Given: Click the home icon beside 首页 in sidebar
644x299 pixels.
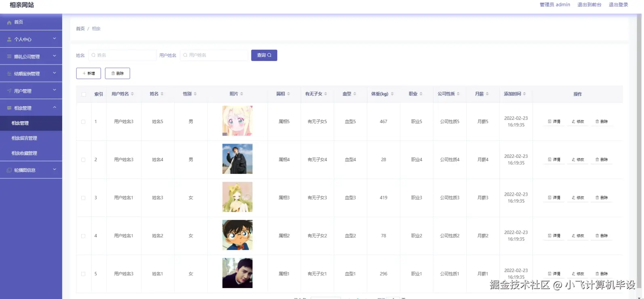Looking at the screenshot, I should click(9, 22).
